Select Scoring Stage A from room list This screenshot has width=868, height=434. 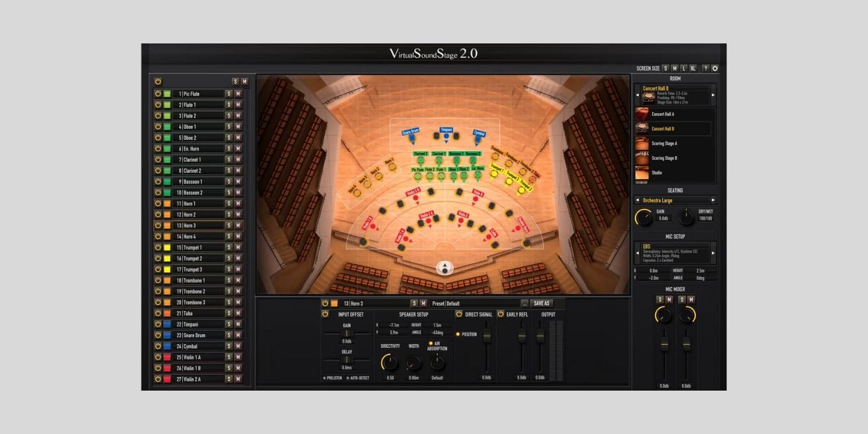pyautogui.click(x=663, y=143)
